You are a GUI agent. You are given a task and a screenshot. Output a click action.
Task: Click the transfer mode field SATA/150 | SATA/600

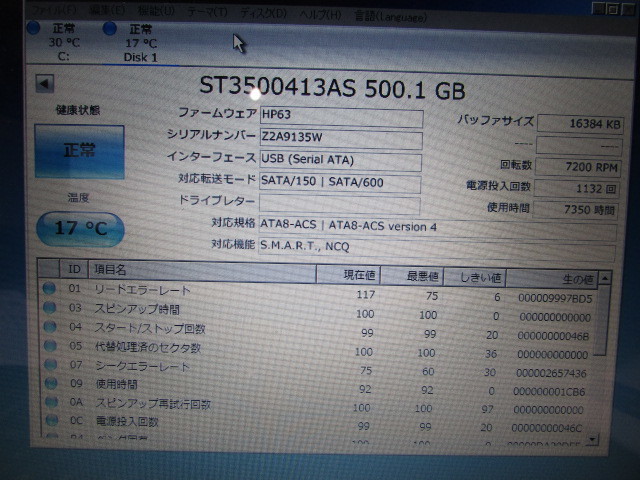[x=340, y=184]
